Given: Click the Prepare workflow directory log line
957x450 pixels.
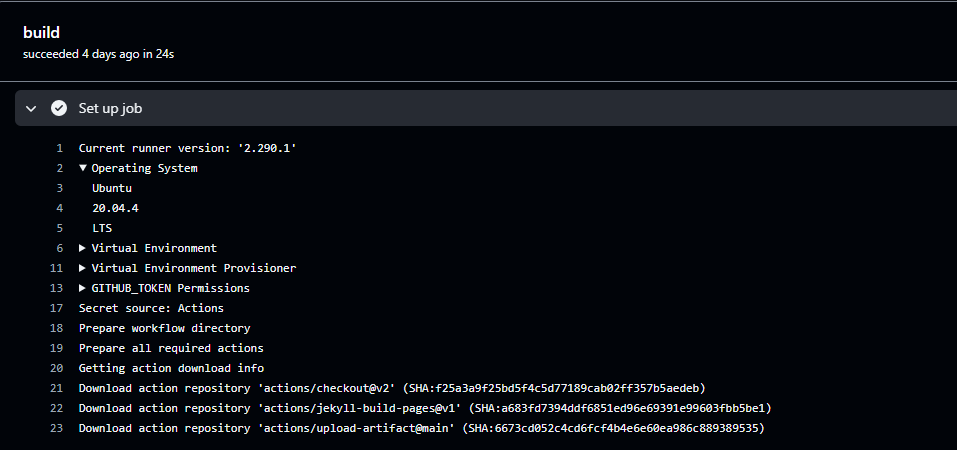Looking at the screenshot, I should 164,328.
